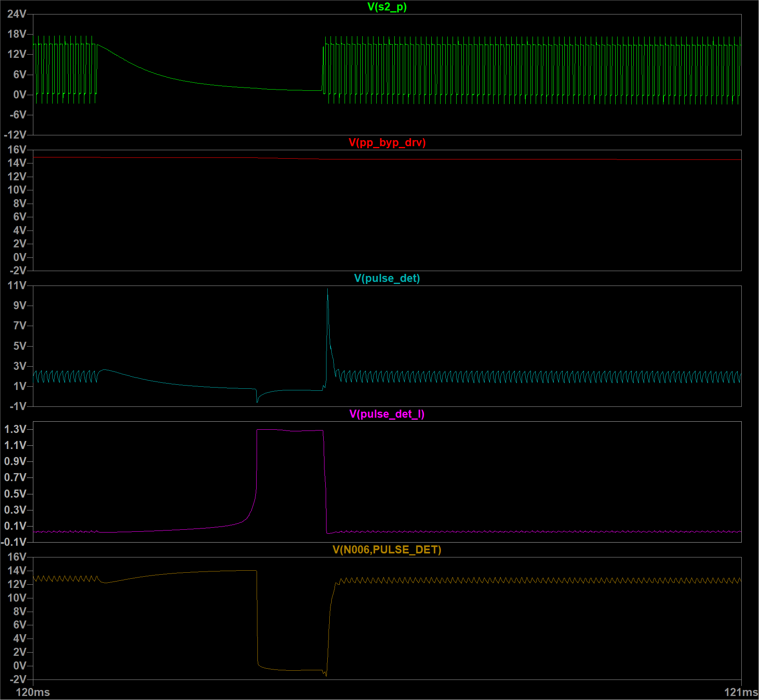
Task: Click the -0.1V label on pulse_det_l axis
Action: tap(14, 542)
